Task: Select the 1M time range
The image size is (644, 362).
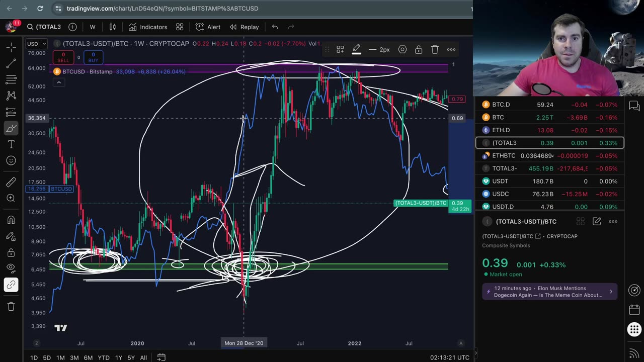Action: coord(60,357)
